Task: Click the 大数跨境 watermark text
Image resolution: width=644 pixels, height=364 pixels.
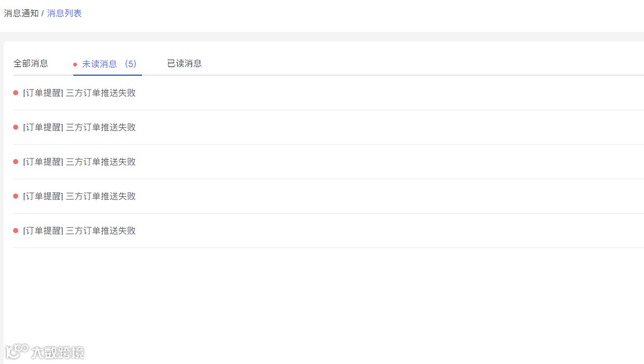Action: 58,353
